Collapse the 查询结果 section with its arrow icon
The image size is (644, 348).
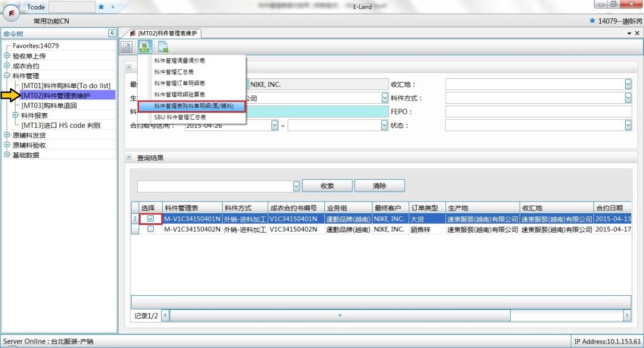pyautogui.click(x=129, y=158)
